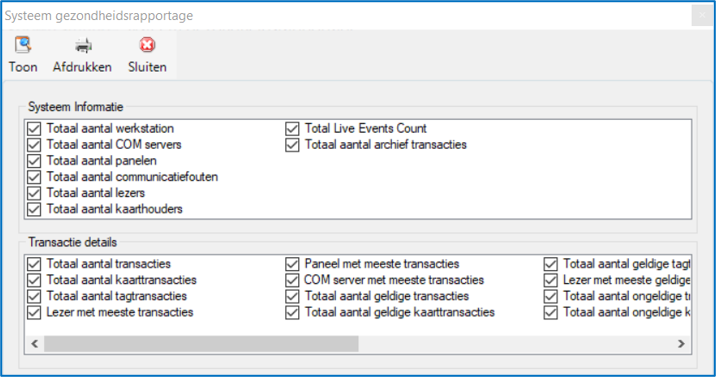This screenshot has width=716, height=377.
Task: Toggle Totaal aantal ongeldige t checkbox
Action: [551, 296]
